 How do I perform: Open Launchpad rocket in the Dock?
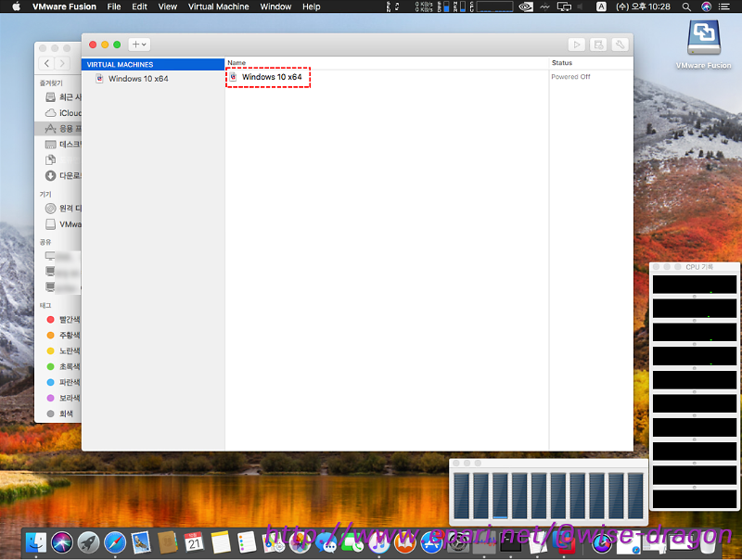coord(88,542)
